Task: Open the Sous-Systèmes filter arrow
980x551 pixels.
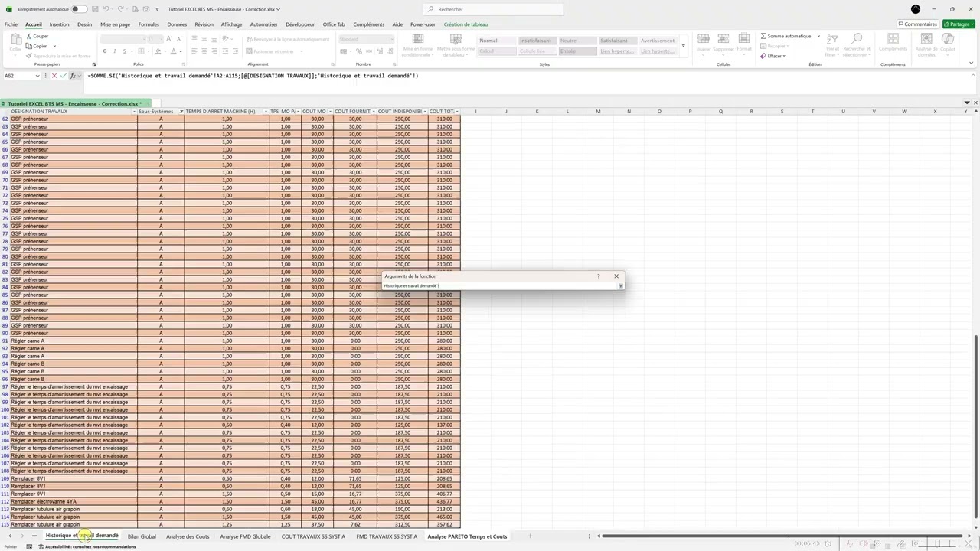Action: coord(181,112)
